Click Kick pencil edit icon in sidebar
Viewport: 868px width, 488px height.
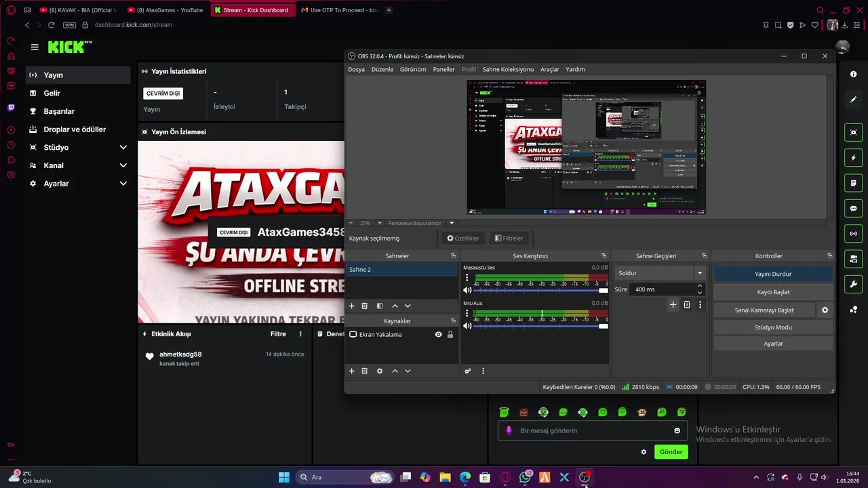(x=853, y=100)
